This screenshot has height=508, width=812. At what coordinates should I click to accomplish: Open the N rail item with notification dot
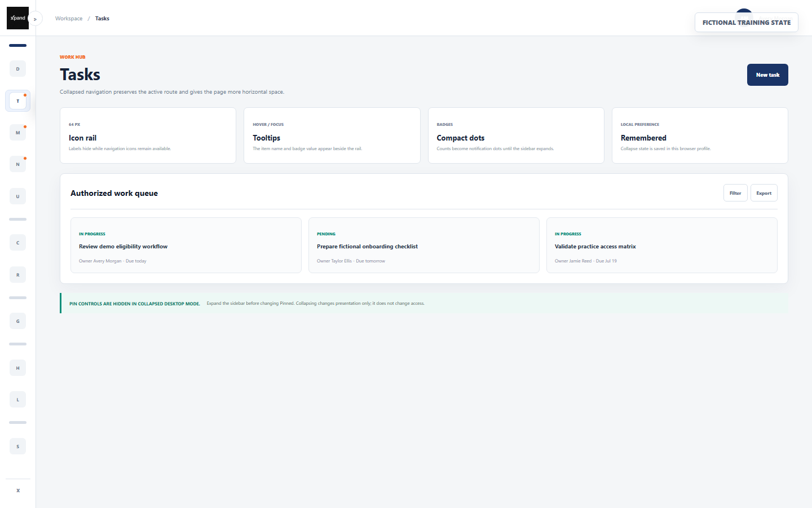(x=17, y=164)
